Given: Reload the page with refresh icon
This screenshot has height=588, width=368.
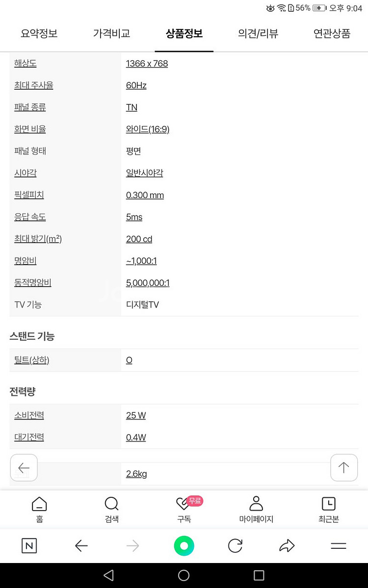Looking at the screenshot, I should (236, 546).
